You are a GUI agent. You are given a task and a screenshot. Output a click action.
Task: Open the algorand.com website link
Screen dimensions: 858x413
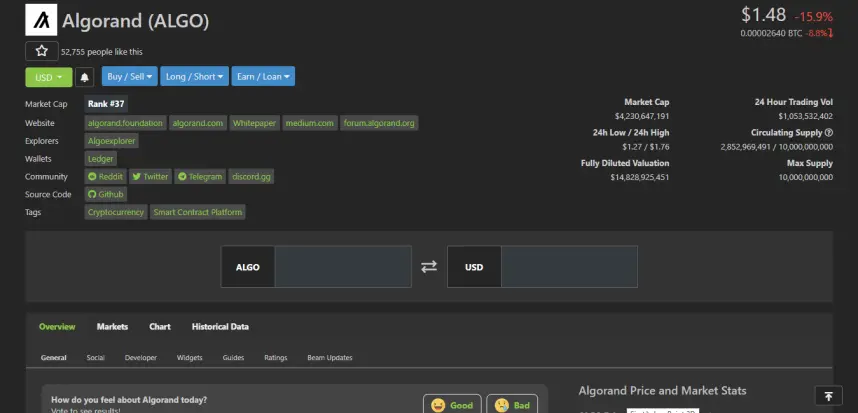198,123
